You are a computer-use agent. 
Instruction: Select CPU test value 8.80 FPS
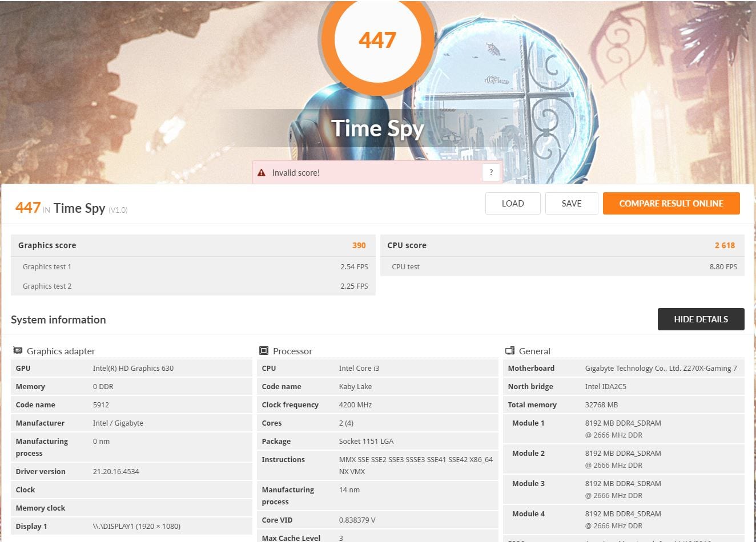tap(723, 266)
